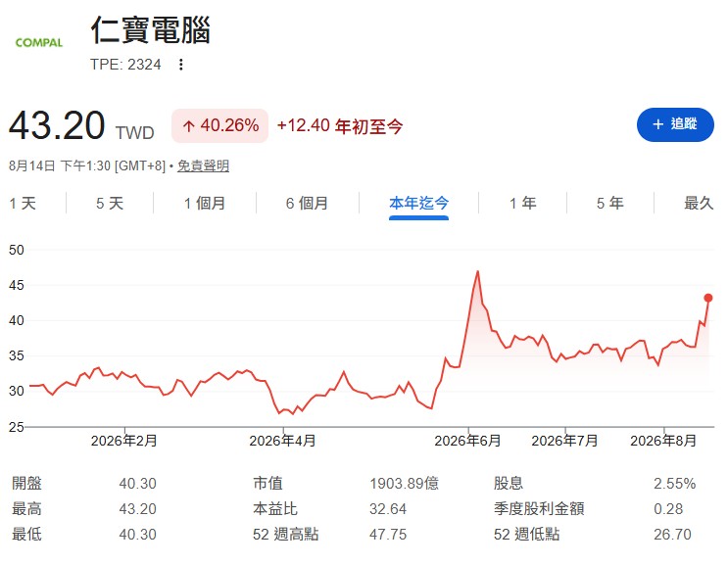Click the +12.40 年初至今 change text
This screenshot has height=565, width=728.
(340, 126)
